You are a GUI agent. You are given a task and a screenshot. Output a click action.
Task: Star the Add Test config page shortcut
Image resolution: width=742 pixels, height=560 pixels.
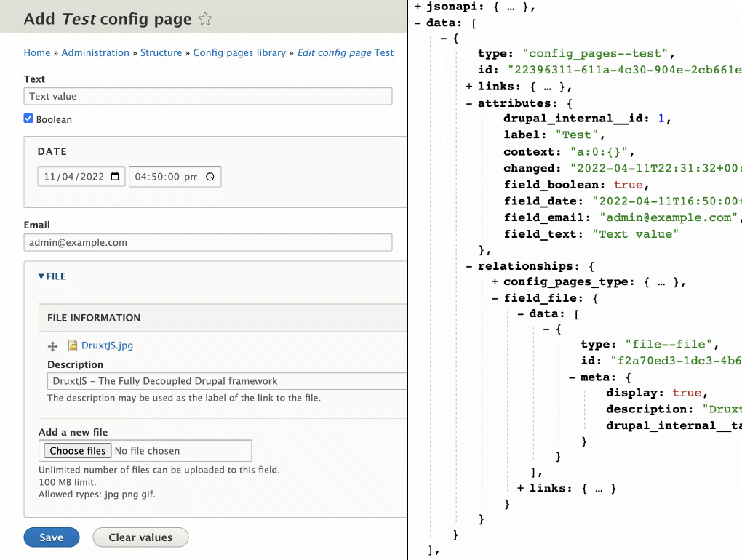(x=205, y=19)
